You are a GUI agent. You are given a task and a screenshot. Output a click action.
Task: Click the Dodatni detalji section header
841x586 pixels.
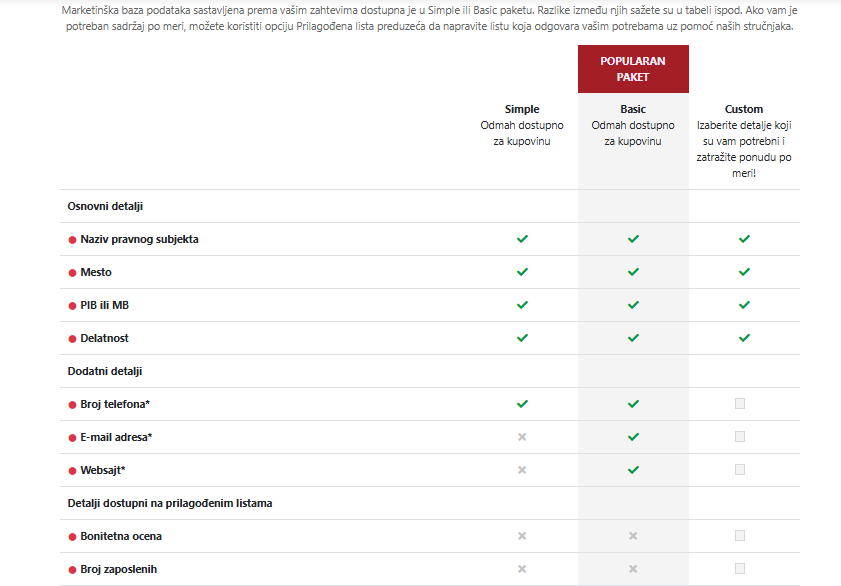[x=105, y=371]
